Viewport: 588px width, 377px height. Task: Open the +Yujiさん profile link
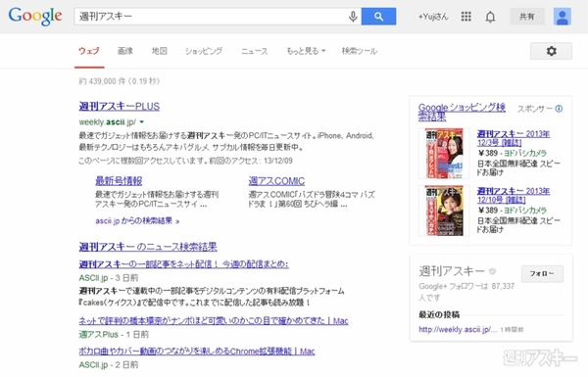(433, 17)
